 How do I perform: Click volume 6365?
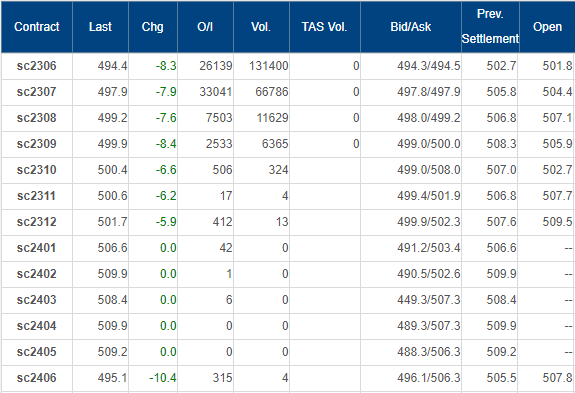coord(275,144)
